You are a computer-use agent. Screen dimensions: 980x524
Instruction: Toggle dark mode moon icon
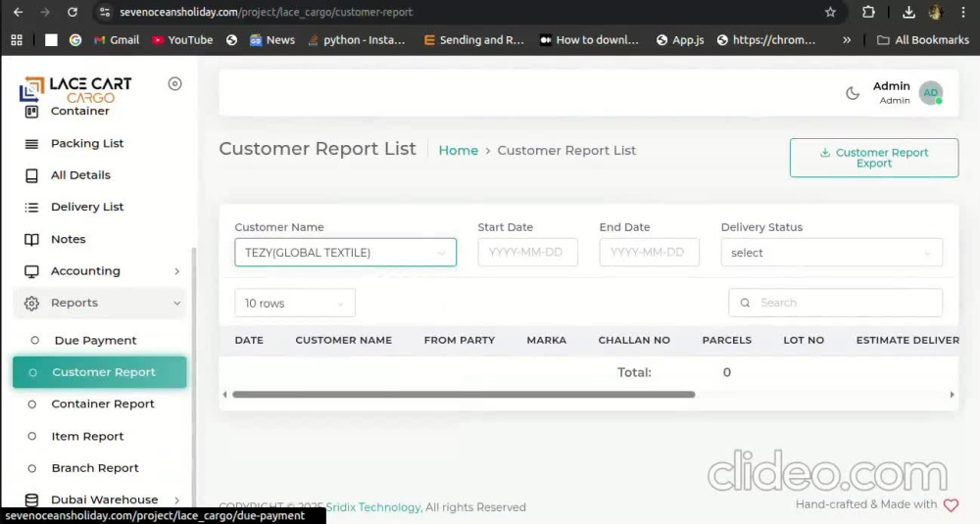coord(853,93)
